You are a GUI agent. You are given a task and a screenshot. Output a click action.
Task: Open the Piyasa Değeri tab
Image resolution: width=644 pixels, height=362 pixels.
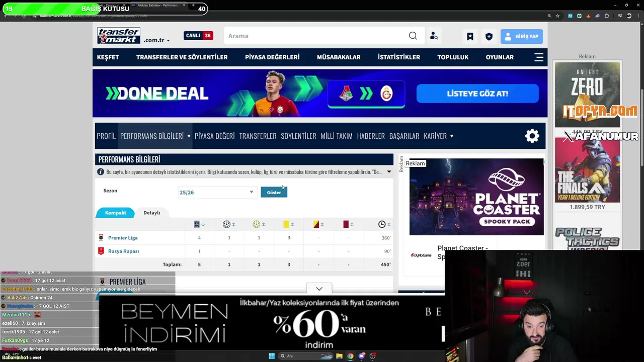click(x=215, y=136)
